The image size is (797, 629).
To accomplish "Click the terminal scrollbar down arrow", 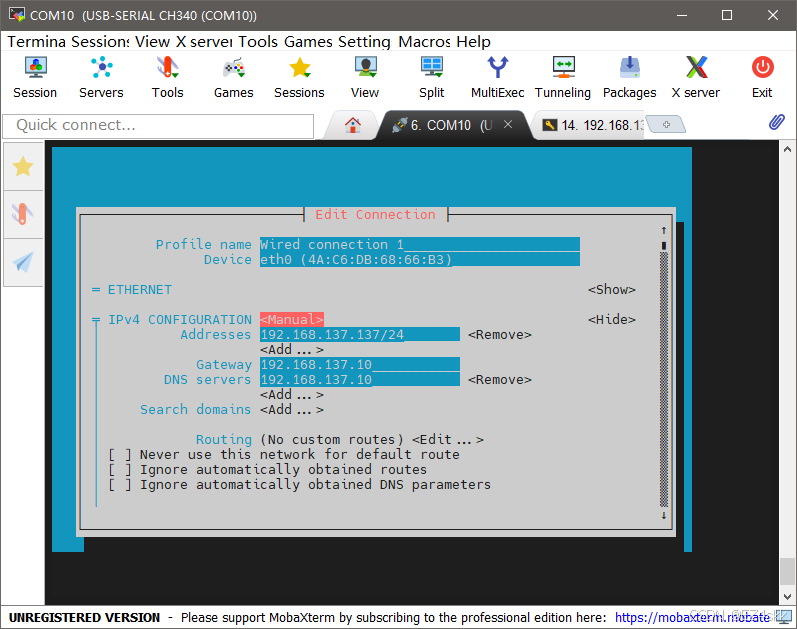I will [787, 596].
